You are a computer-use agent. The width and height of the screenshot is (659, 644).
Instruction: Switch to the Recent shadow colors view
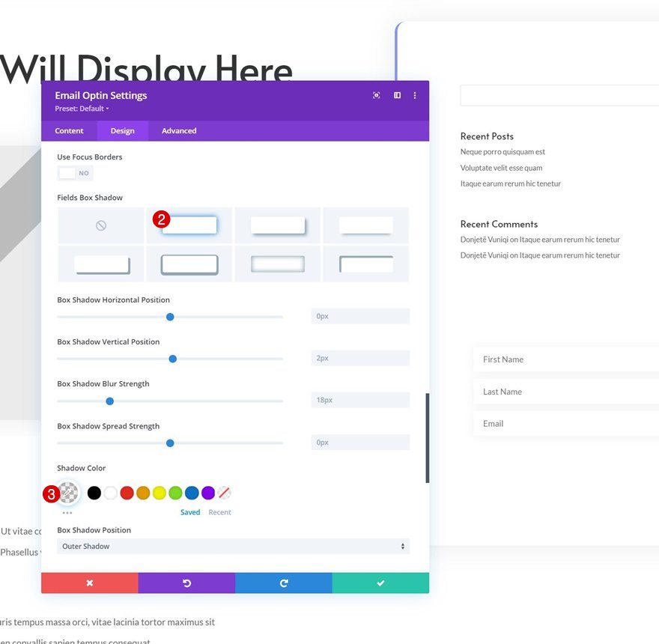220,511
